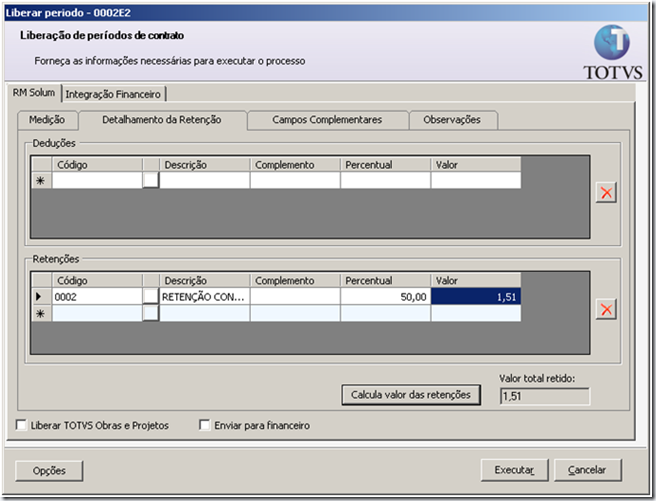The image size is (656, 501).
Task: Open lookup button next to Retenções code 0002
Action: pos(151,297)
